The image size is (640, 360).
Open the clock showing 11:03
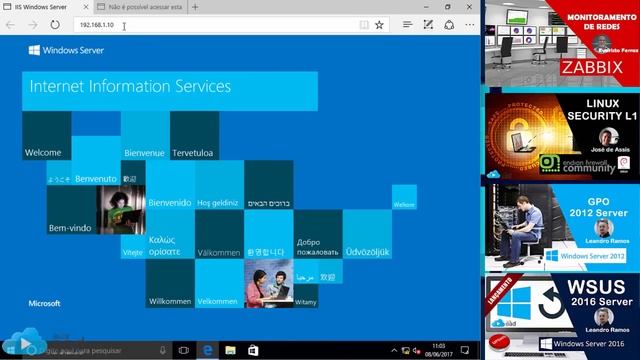tap(438, 350)
